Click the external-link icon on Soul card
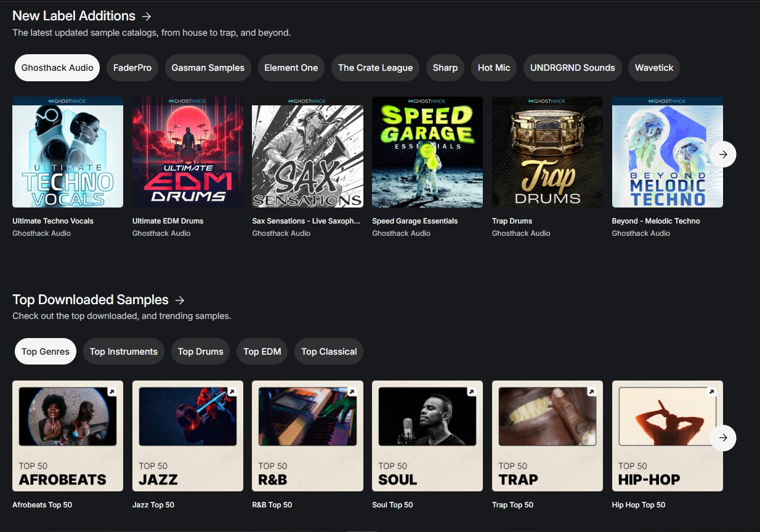 click(x=471, y=392)
